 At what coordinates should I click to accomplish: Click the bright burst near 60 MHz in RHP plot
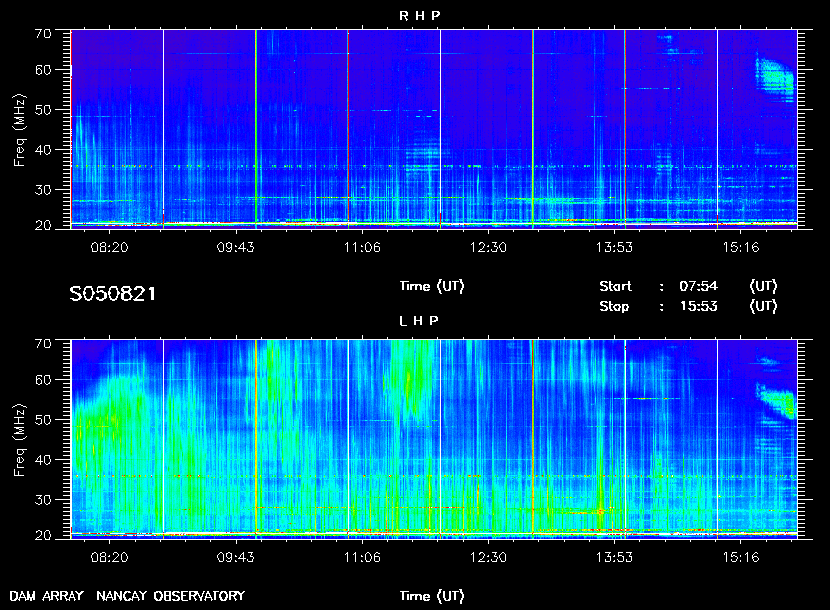[x=775, y=78]
